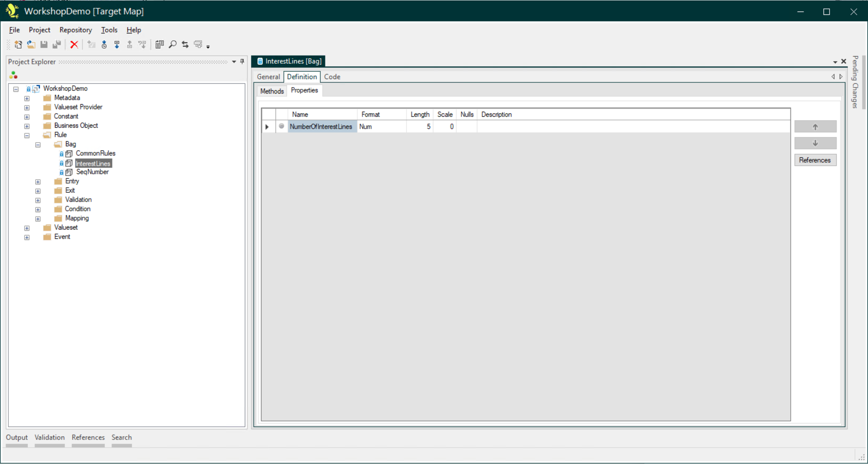Select the row marker for NumberOfInterestLines
Viewport: 868px width, 464px height.
coord(268,126)
